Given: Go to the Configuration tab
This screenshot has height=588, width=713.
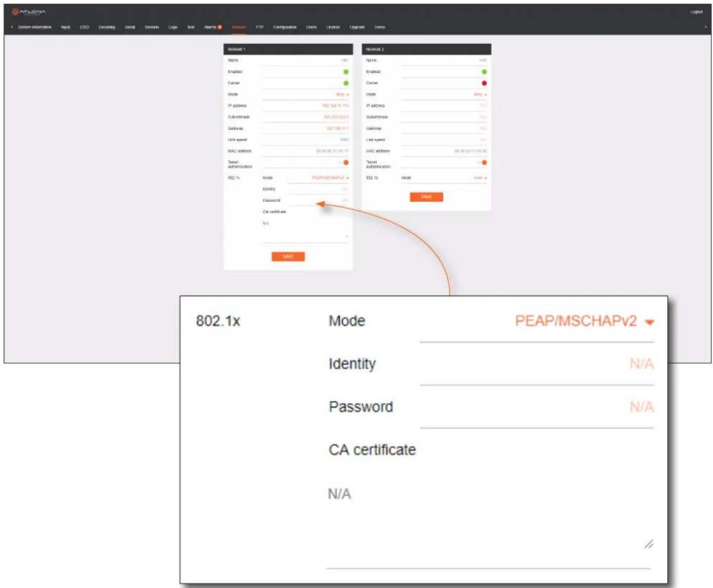Looking at the screenshot, I should tap(285, 27).
